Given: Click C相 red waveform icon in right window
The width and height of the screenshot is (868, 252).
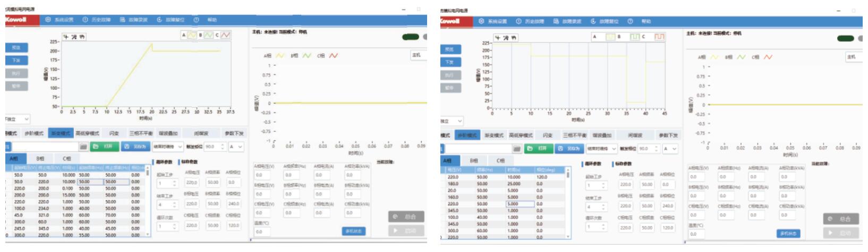Looking at the screenshot, I should tap(768, 57).
